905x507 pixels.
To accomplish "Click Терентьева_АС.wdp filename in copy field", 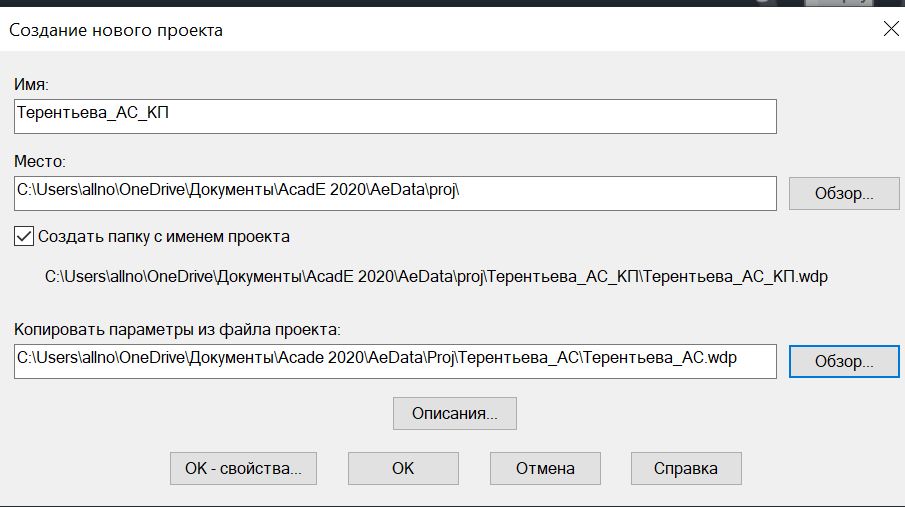I will 660,357.
